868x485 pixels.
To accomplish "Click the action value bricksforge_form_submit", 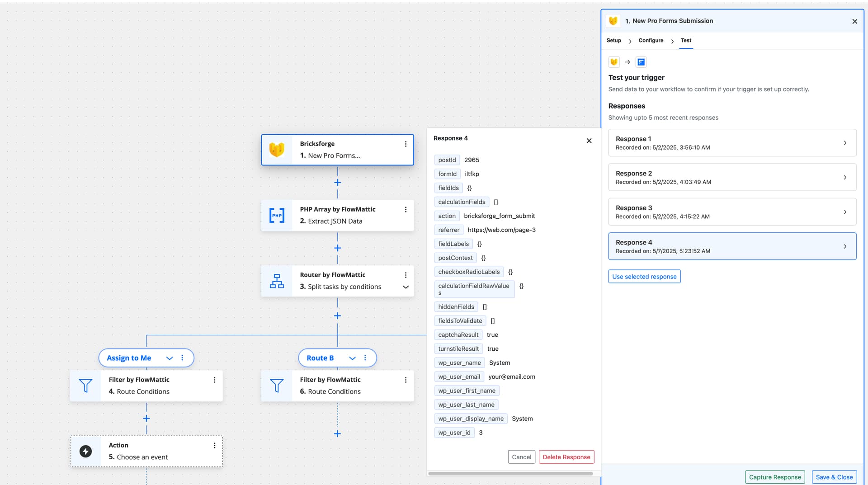I will point(499,216).
